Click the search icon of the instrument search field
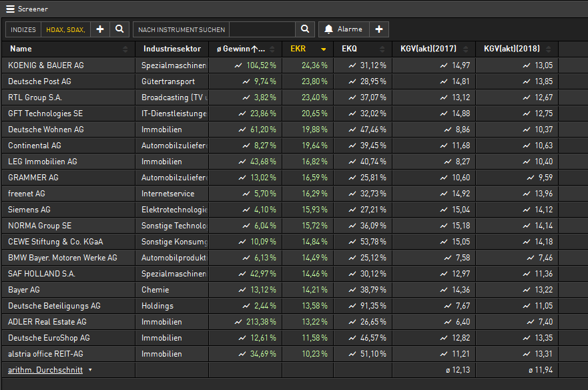 pos(304,29)
